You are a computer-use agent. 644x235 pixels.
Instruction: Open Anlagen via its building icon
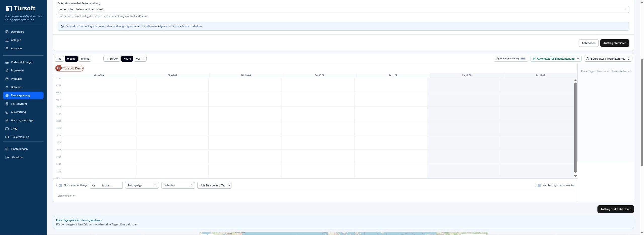click(7, 40)
